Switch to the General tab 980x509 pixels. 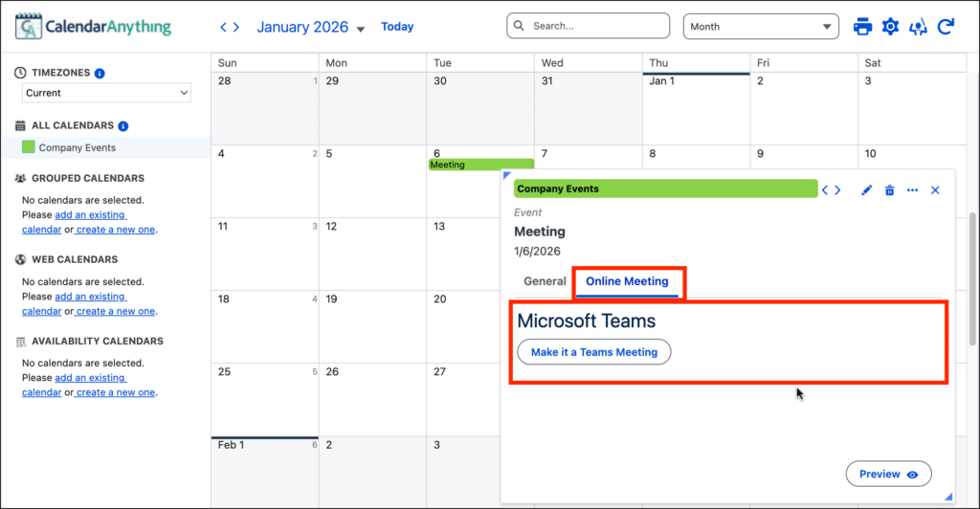click(545, 281)
